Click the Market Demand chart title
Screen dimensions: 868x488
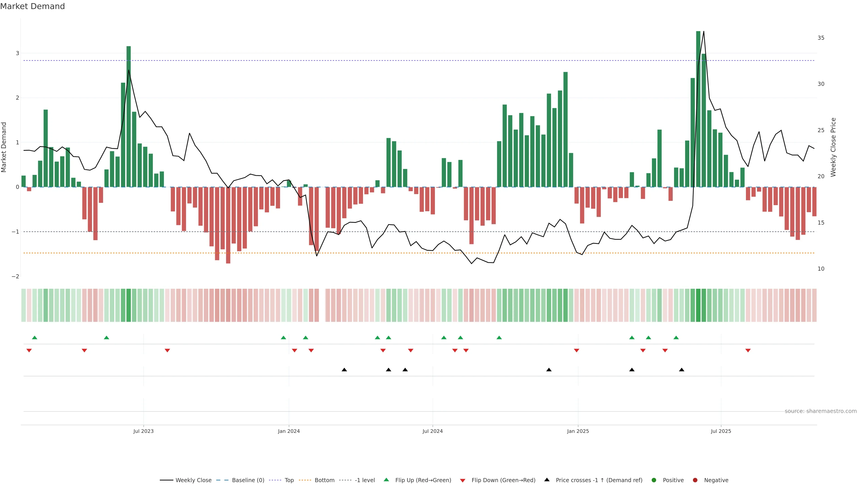tap(32, 6)
